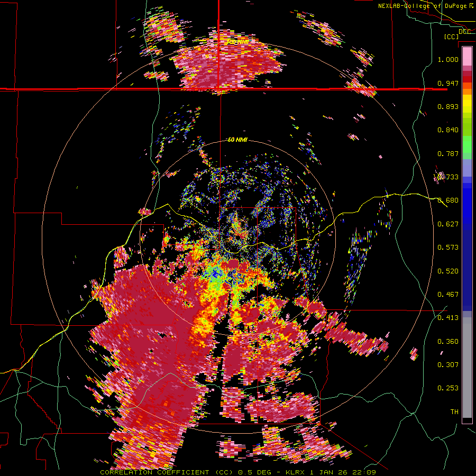
Task: Click the 0.947 scale value
Action: coord(448,83)
